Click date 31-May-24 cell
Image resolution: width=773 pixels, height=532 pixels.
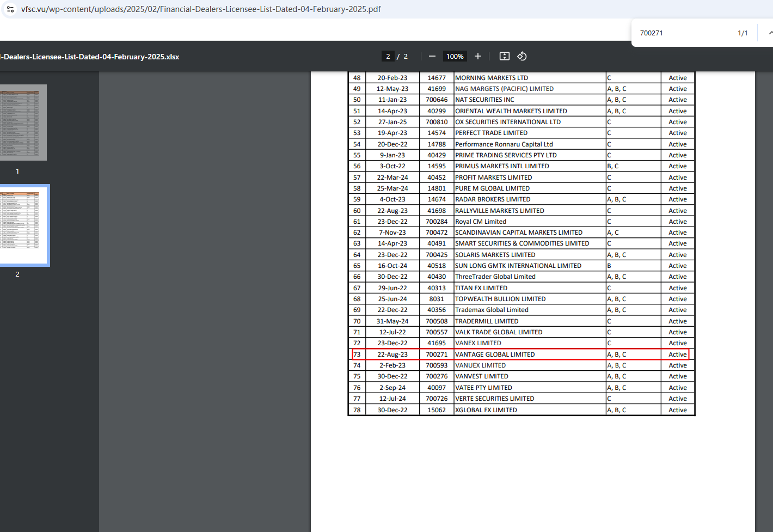pos(392,321)
